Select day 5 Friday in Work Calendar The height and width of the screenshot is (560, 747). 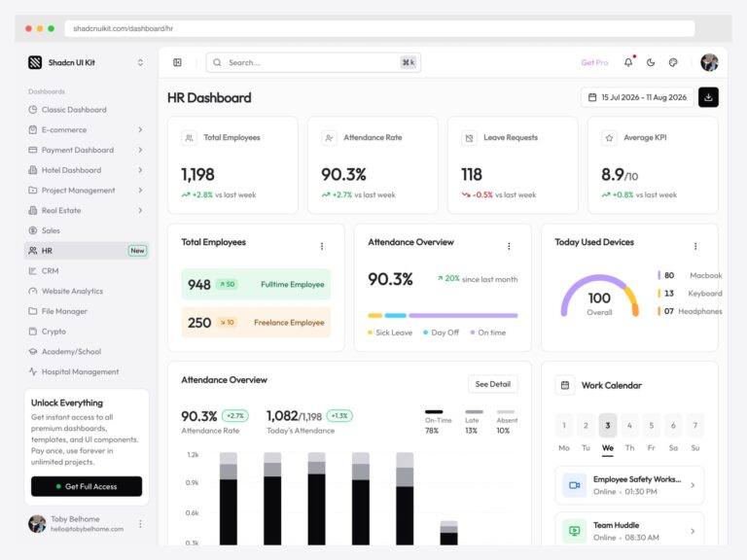pos(652,425)
